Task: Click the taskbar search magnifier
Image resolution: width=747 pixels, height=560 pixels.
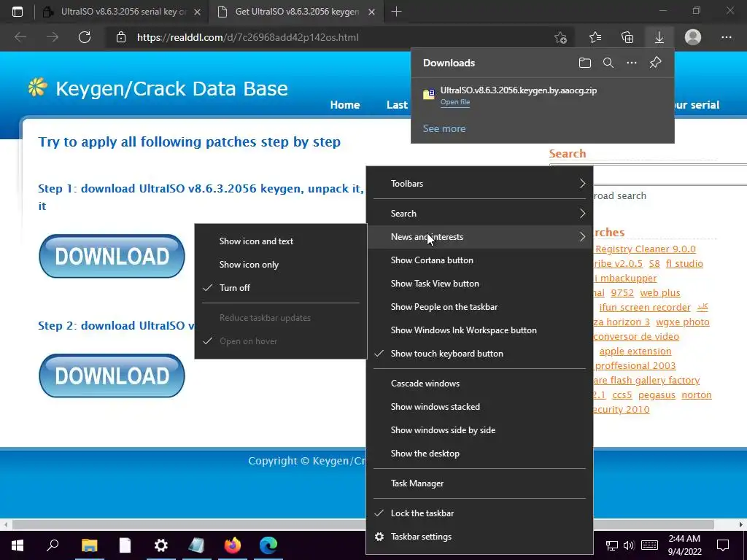Action: 53,545
